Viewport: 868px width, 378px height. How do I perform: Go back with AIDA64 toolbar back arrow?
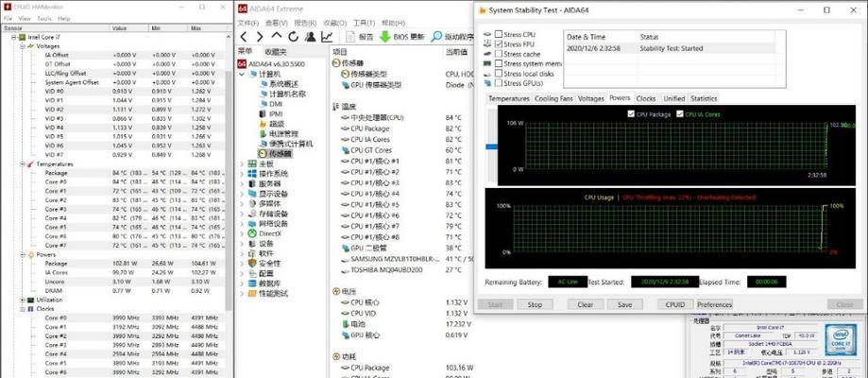point(243,37)
